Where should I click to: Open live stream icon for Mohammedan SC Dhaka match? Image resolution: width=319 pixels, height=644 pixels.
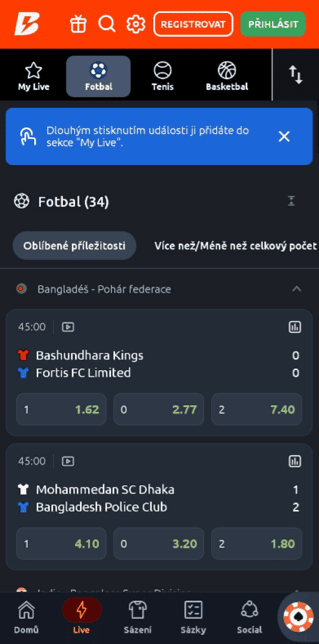(68, 461)
